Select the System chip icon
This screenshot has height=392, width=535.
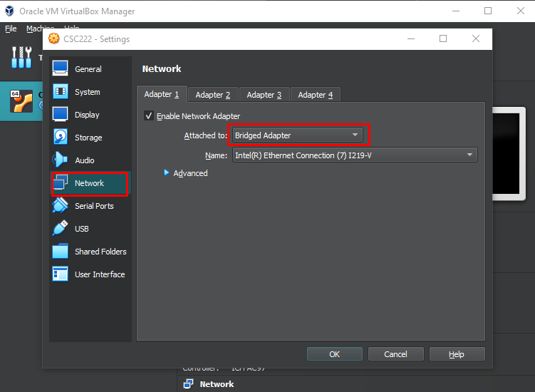click(61, 92)
